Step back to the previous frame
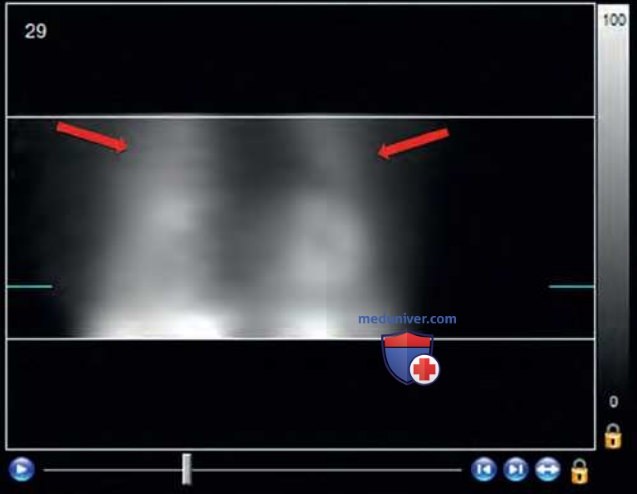The width and height of the screenshot is (637, 494). click(x=483, y=469)
